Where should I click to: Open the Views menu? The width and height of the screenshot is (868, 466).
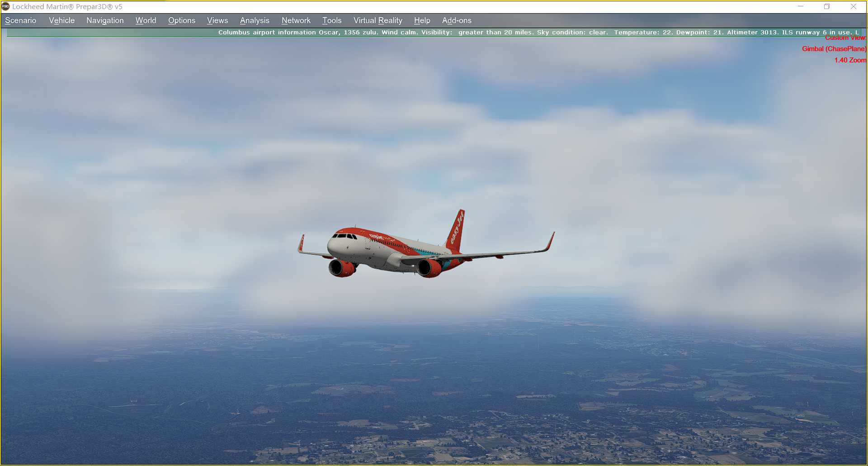click(x=217, y=20)
